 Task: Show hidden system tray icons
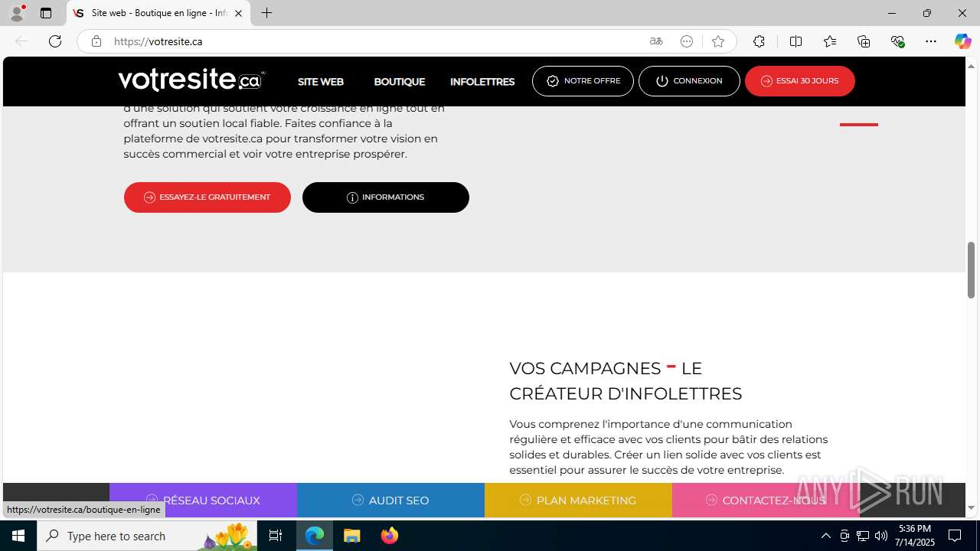[x=825, y=536]
